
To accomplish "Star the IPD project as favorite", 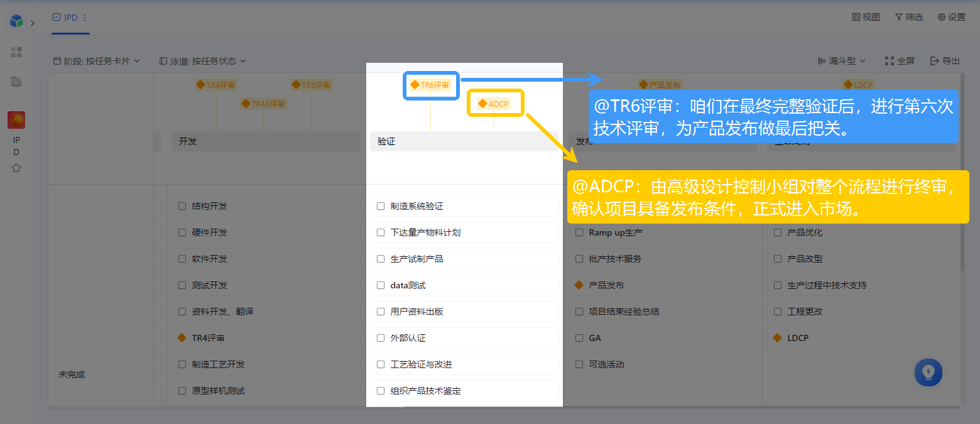I will point(16,168).
